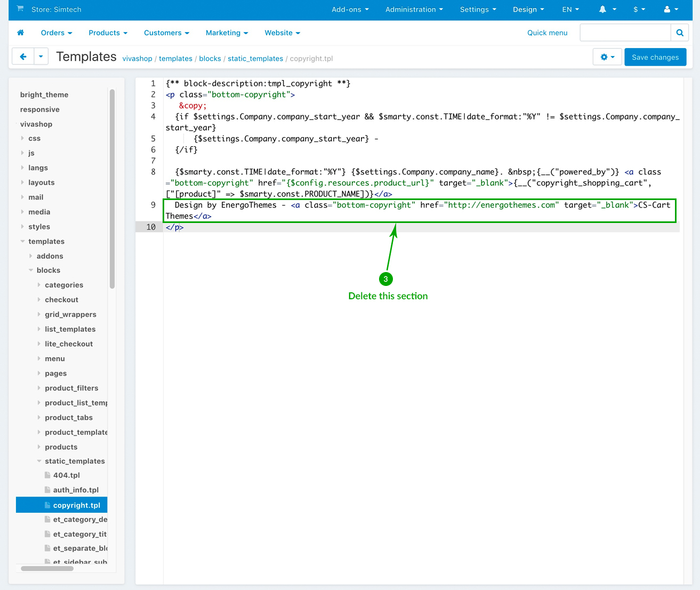This screenshot has width=700, height=590.
Task: Click inside the top search field
Action: (x=625, y=33)
